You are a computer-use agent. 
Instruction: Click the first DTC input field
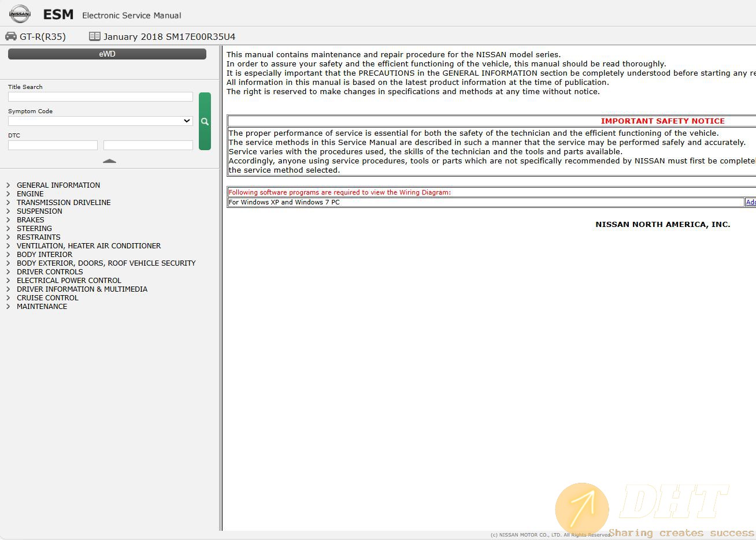[53, 145]
